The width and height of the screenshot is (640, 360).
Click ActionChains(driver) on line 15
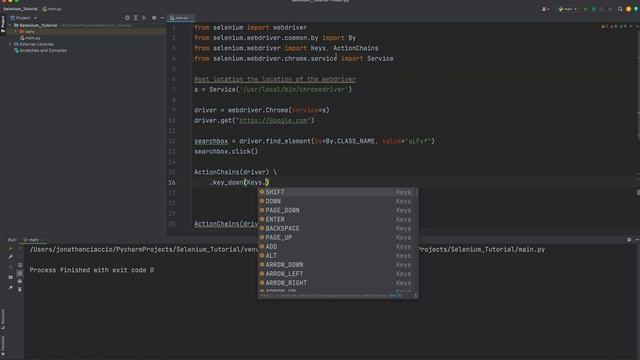[x=231, y=172]
